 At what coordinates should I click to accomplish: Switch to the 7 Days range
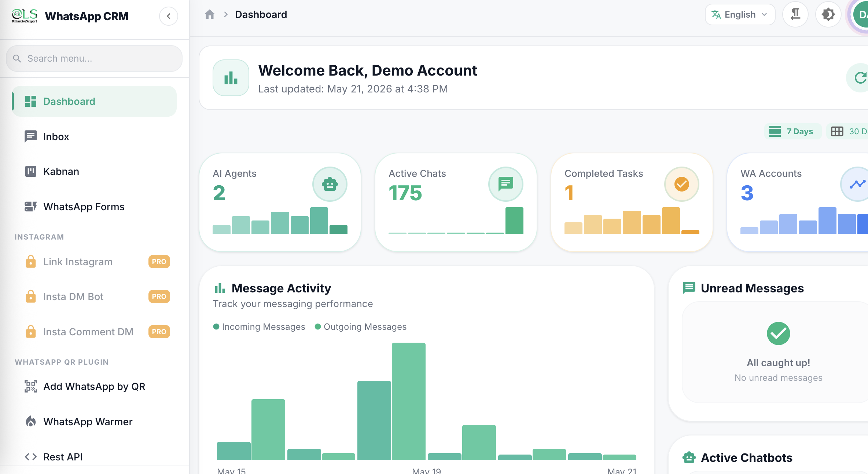(792, 131)
